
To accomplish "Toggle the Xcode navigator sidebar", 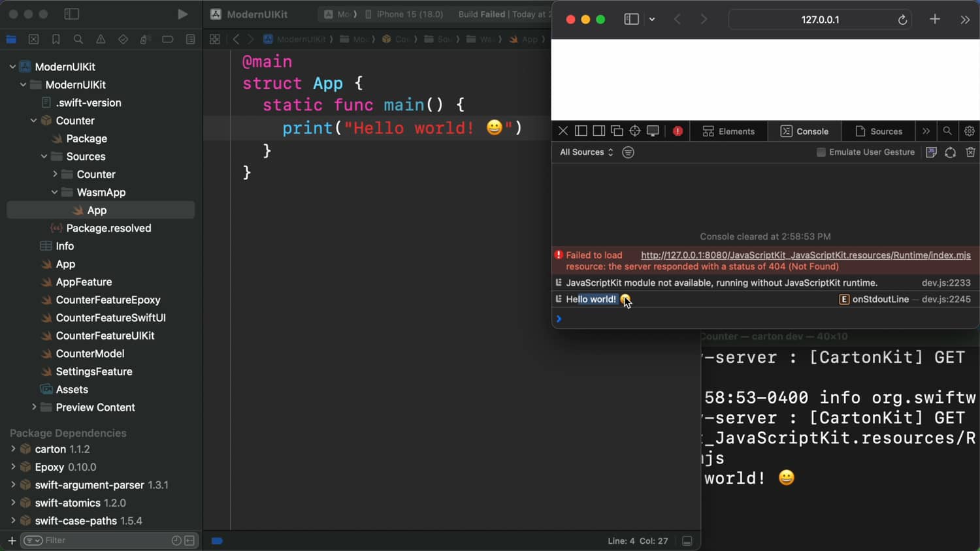I will pyautogui.click(x=72, y=14).
